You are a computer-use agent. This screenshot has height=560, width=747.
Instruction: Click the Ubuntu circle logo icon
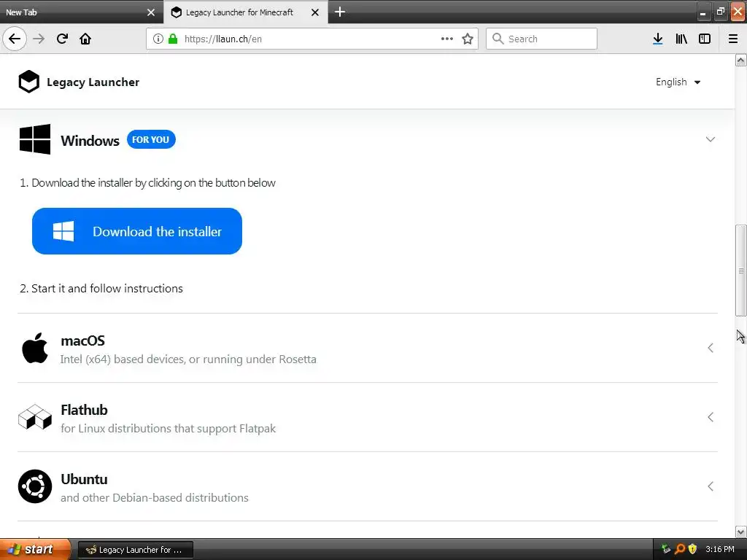pos(35,486)
